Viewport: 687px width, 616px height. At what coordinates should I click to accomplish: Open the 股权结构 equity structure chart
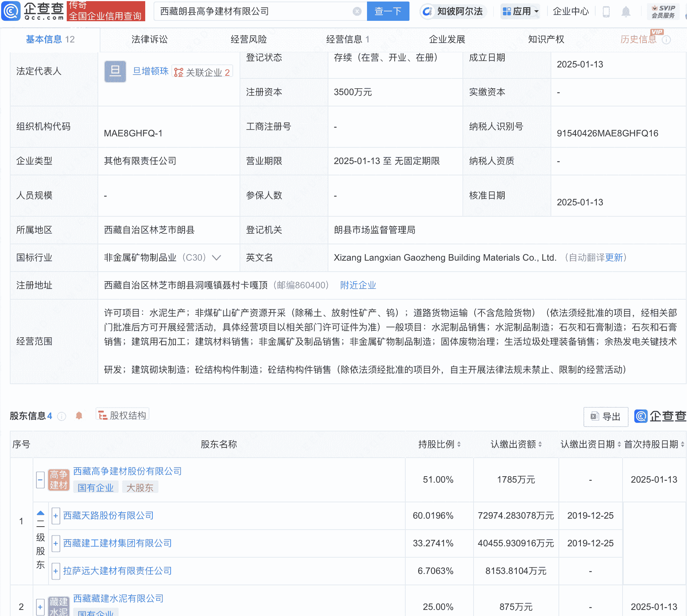[122, 415]
